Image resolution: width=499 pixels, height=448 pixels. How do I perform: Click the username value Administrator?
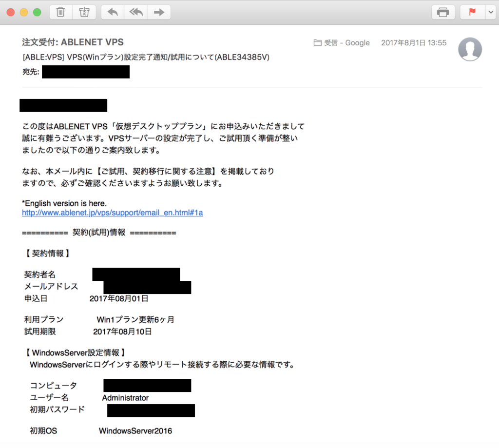[x=125, y=398]
